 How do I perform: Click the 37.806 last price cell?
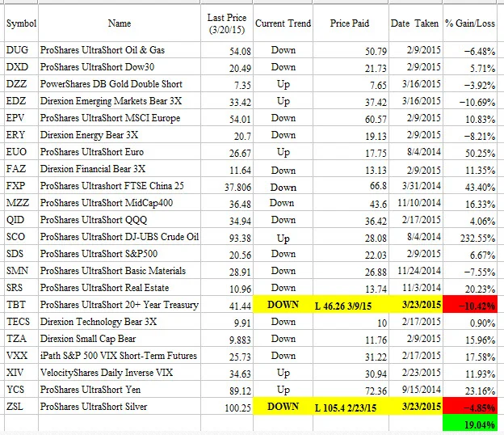(x=227, y=186)
